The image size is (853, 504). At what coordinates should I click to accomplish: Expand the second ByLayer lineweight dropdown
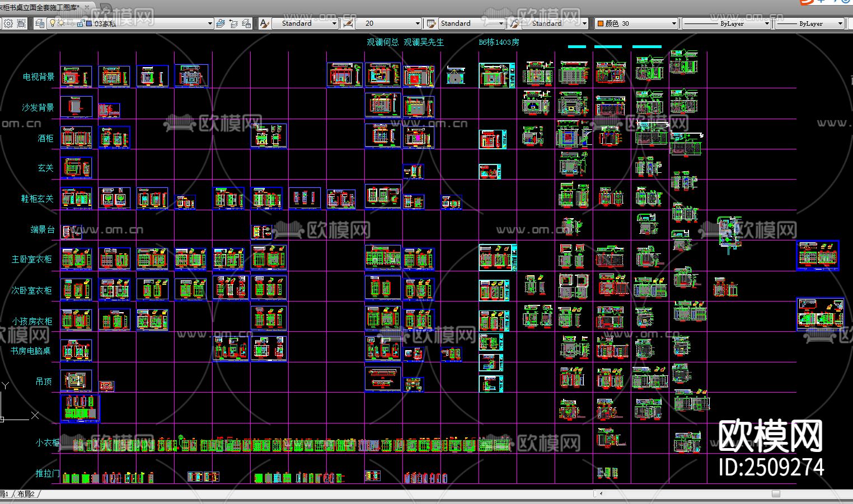click(x=840, y=23)
